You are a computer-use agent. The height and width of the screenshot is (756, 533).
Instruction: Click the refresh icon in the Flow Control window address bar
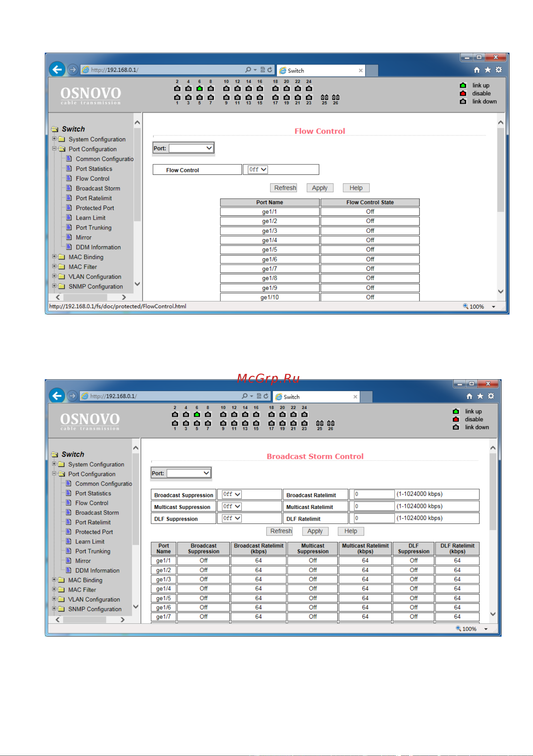270,70
